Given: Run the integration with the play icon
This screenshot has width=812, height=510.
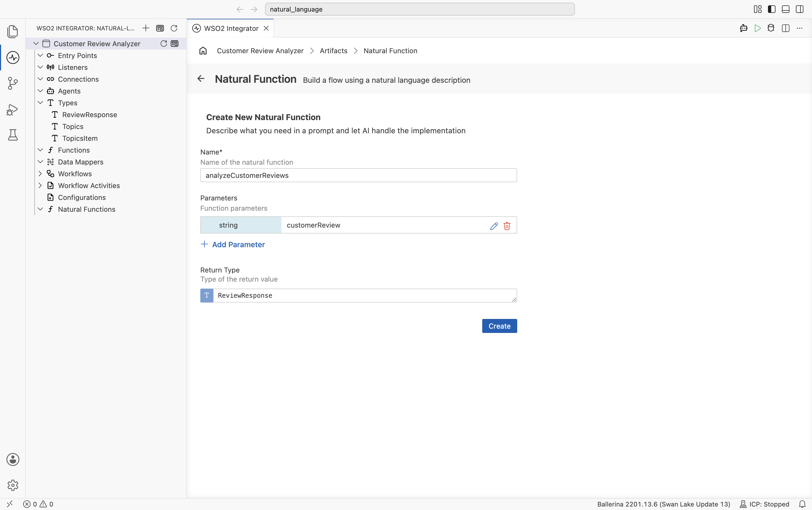Looking at the screenshot, I should tap(757, 28).
